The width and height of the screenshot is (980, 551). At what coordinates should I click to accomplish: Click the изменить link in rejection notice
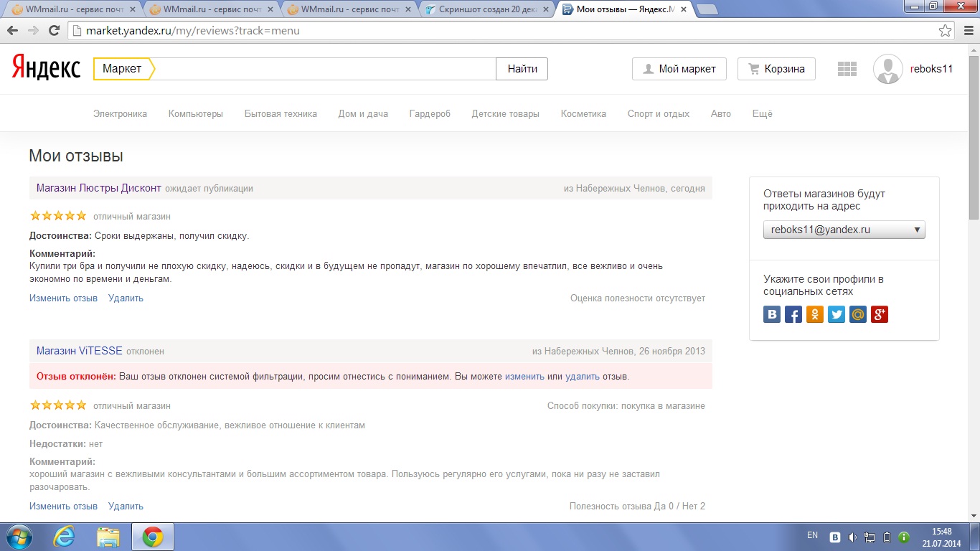[x=524, y=376]
